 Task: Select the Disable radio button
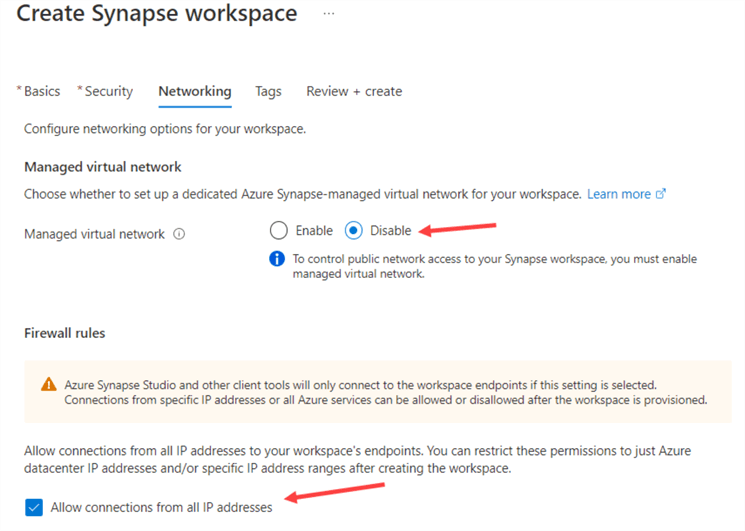pos(353,230)
